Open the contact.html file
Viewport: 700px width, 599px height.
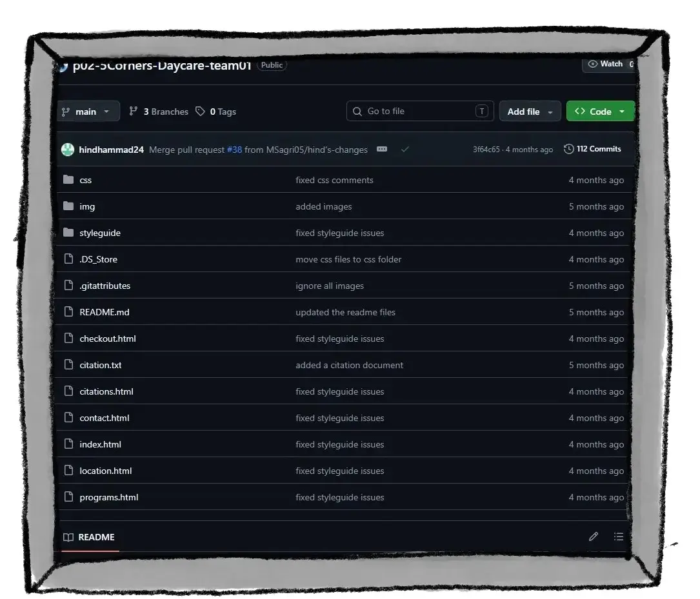105,418
